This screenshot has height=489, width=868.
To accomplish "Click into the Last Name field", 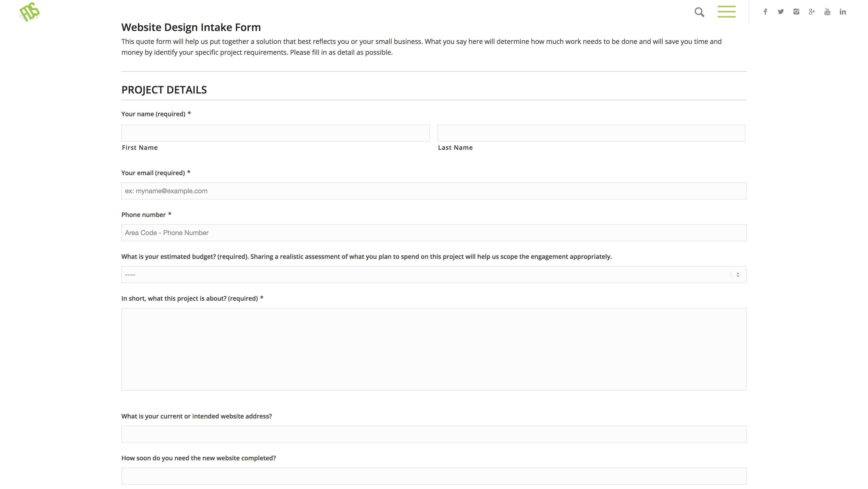I will pyautogui.click(x=591, y=133).
